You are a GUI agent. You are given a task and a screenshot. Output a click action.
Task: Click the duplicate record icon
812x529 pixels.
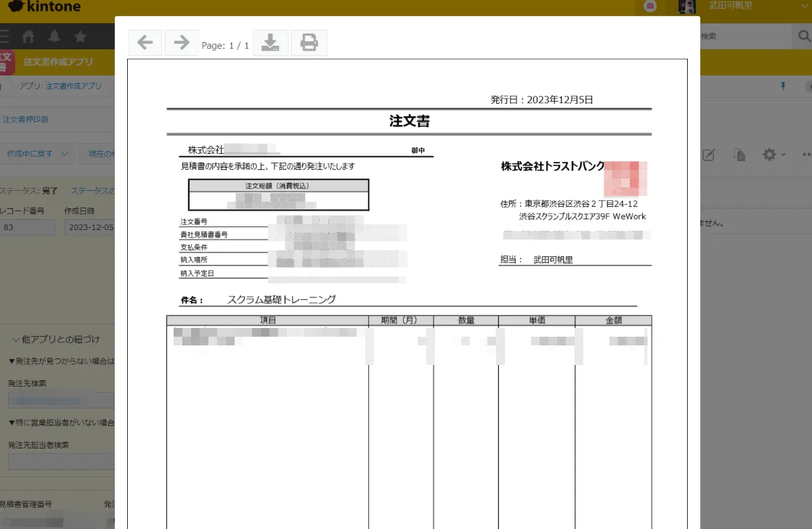[739, 155]
